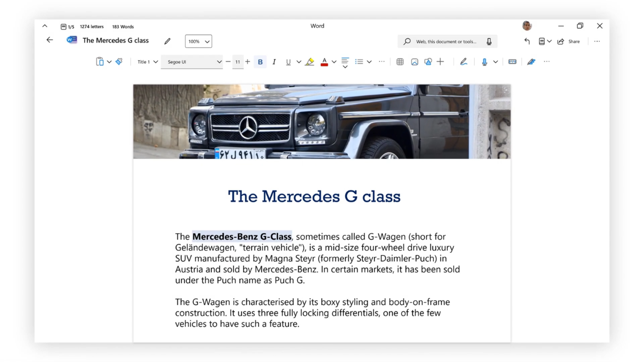644x362 pixels.
Task: Expand underline style options arrow
Action: [x=299, y=62]
